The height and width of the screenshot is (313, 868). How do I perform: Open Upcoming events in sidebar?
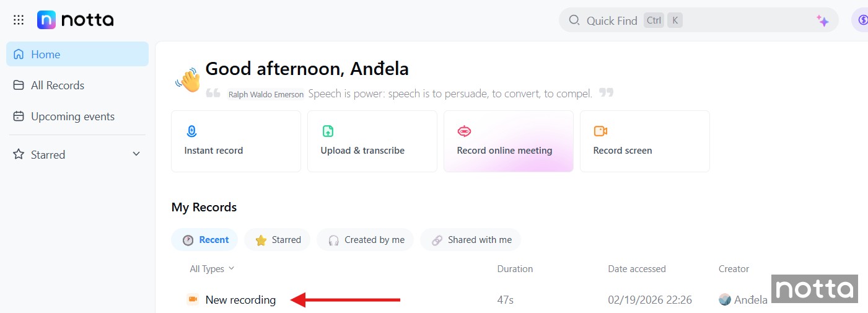[x=72, y=116]
